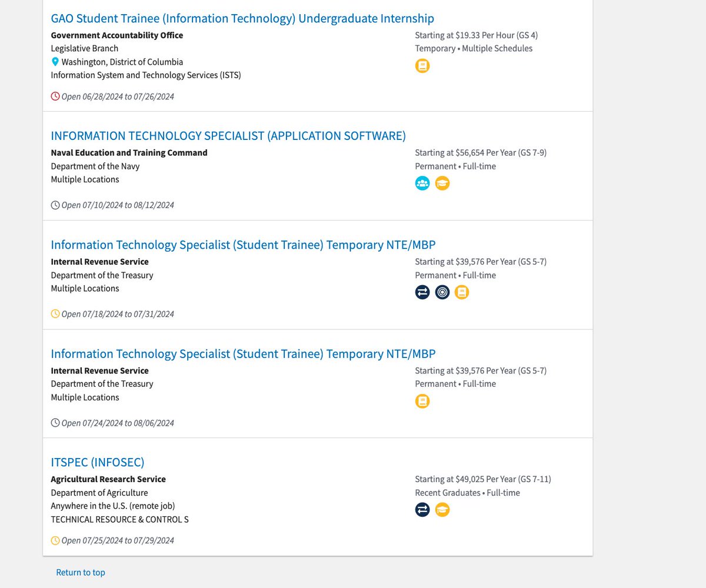This screenshot has height=588, width=706.
Task: Click the blue Open to public icon in Navy listing
Action: pyautogui.click(x=422, y=183)
